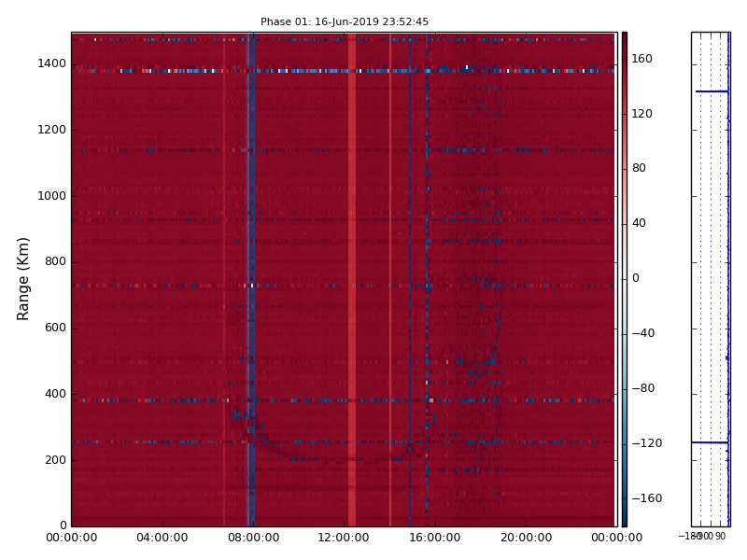Click the x-axis time label 16:00:00
This screenshot has width=747, height=560.
(x=434, y=538)
